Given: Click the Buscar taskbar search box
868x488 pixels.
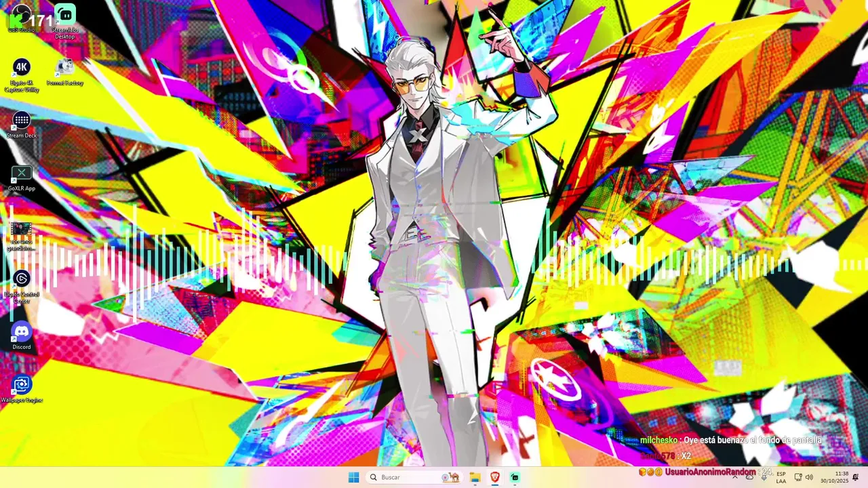Looking at the screenshot, I should click(x=414, y=477).
